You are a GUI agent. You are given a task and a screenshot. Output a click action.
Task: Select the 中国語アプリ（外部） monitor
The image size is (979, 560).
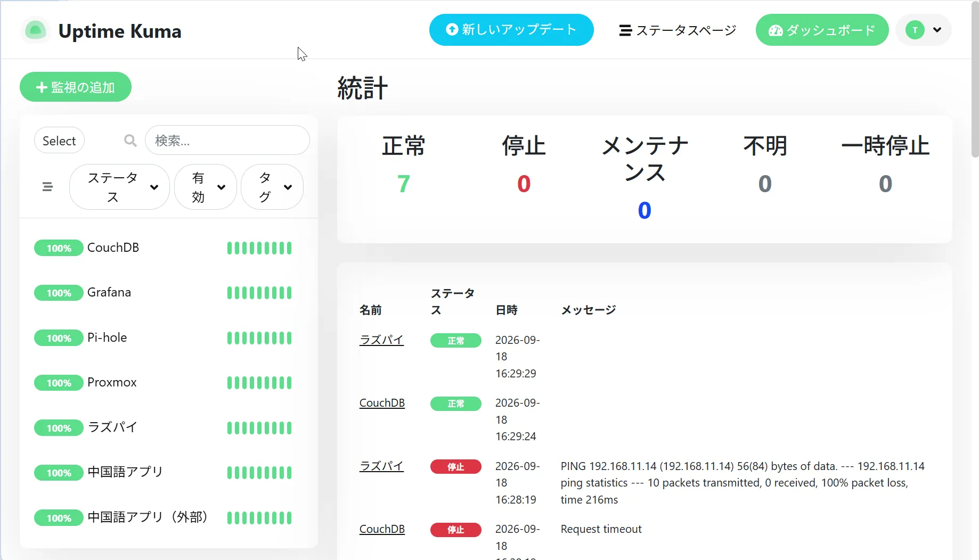(169, 518)
